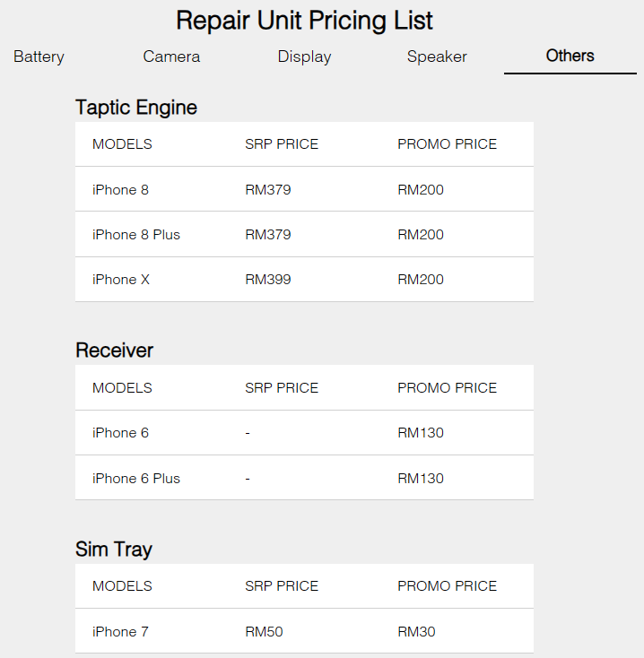
Task: Click the Receiver section heading
Action: click(x=114, y=351)
